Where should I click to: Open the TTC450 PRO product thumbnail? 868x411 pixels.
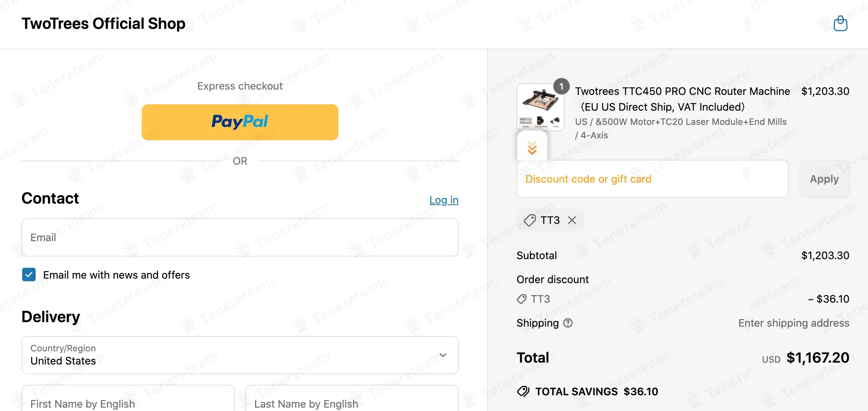(540, 107)
